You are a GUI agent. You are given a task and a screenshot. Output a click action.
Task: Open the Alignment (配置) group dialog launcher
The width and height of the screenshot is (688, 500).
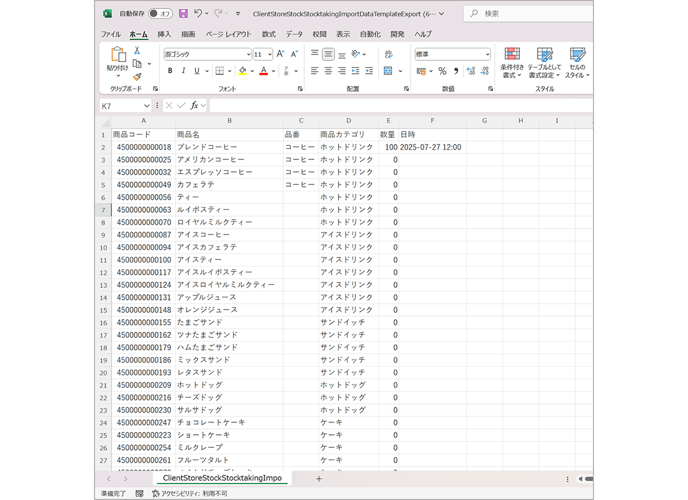coord(406,89)
